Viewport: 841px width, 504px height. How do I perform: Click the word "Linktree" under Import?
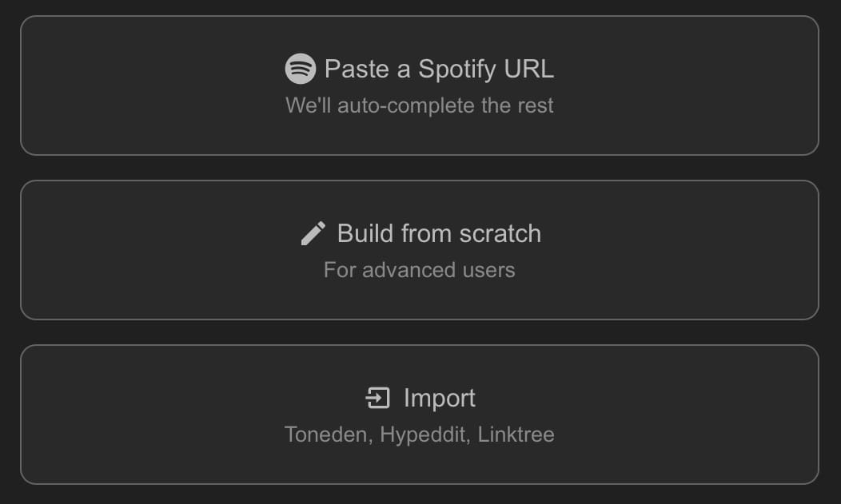coord(516,435)
